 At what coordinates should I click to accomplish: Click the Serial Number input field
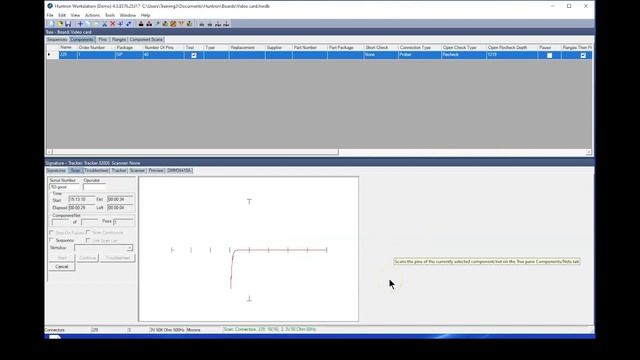click(x=64, y=187)
